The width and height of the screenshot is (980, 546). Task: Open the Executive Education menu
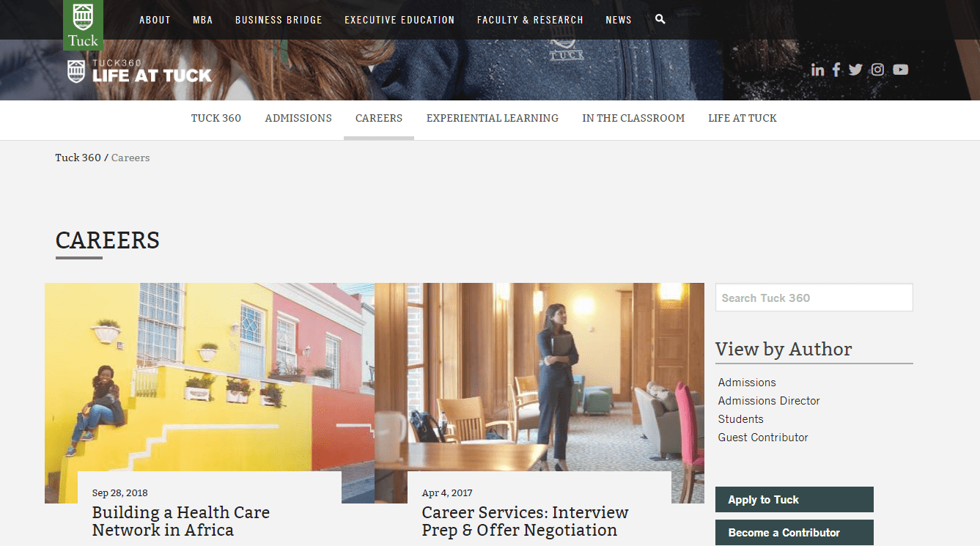[x=399, y=20]
